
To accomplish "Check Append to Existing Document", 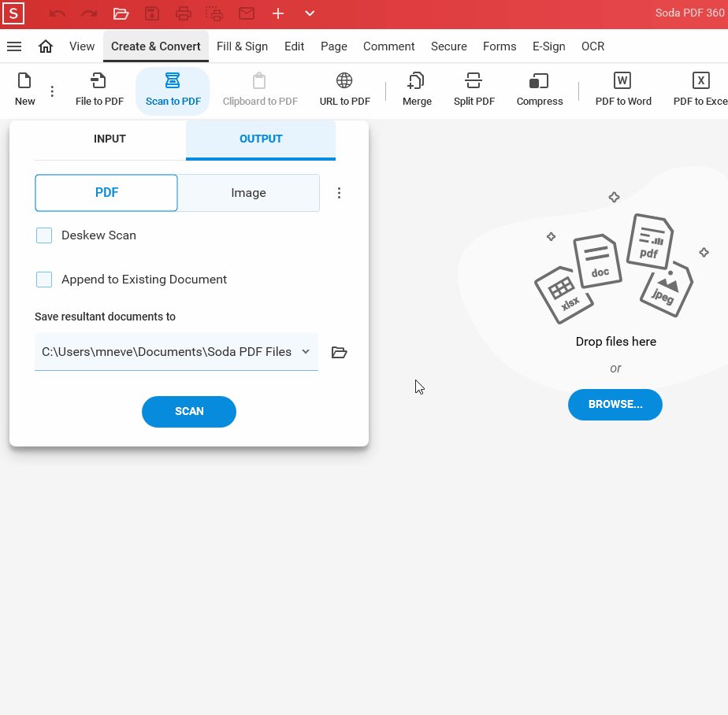I will [44, 280].
